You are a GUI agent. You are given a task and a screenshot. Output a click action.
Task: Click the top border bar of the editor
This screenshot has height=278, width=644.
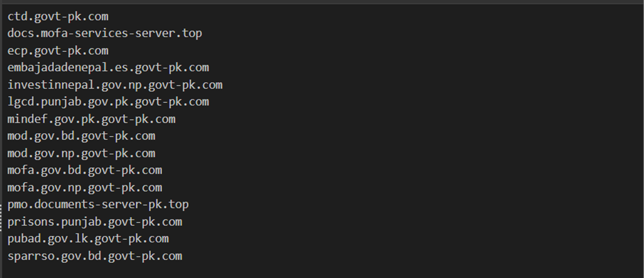(322, 2)
